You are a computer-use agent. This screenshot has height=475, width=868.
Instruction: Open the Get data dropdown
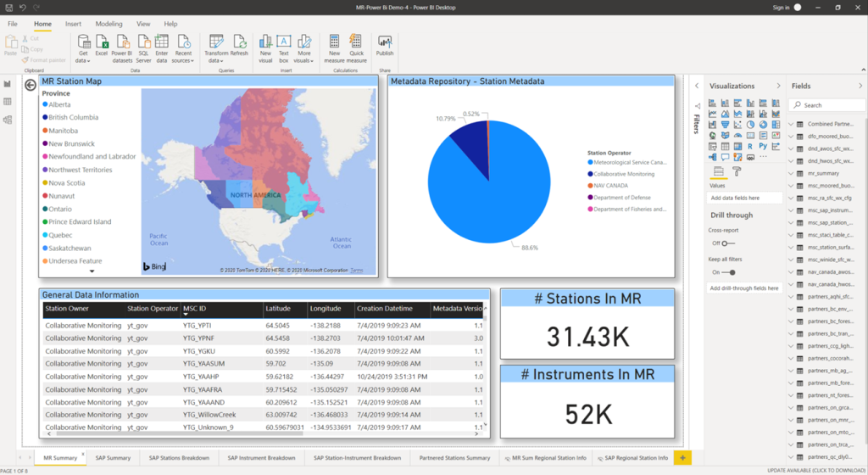pyautogui.click(x=83, y=60)
